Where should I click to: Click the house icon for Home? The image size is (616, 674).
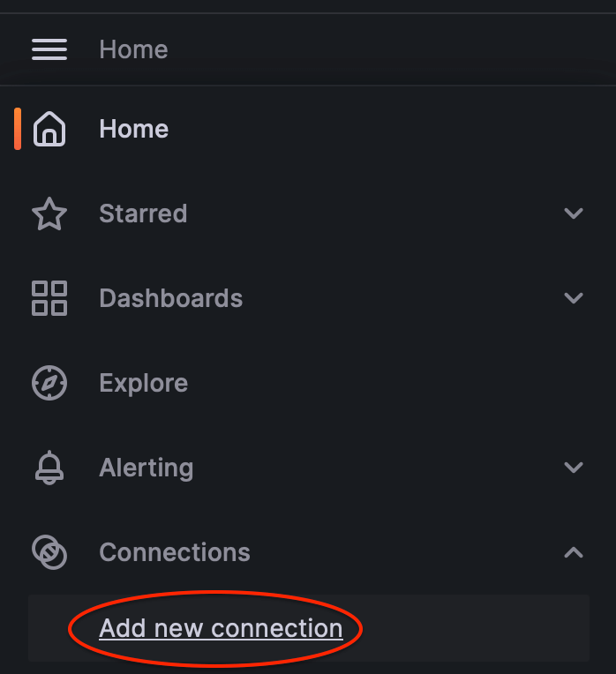pos(49,129)
